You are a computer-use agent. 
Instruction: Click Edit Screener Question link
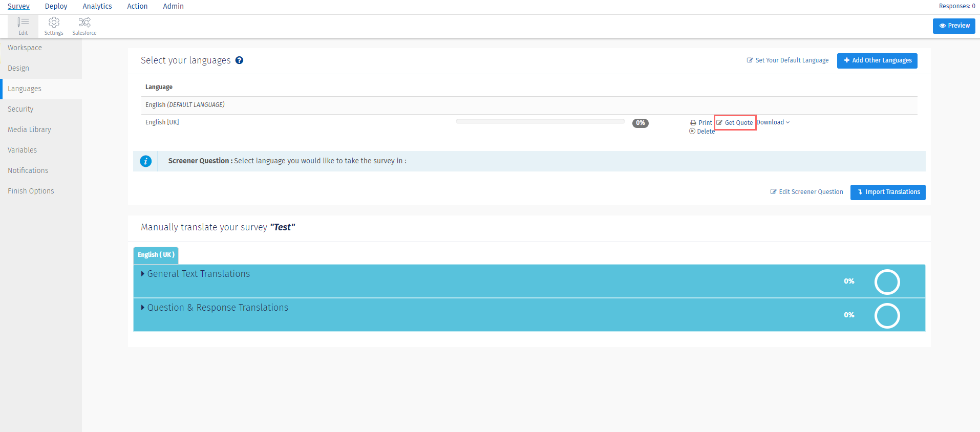[x=806, y=192]
